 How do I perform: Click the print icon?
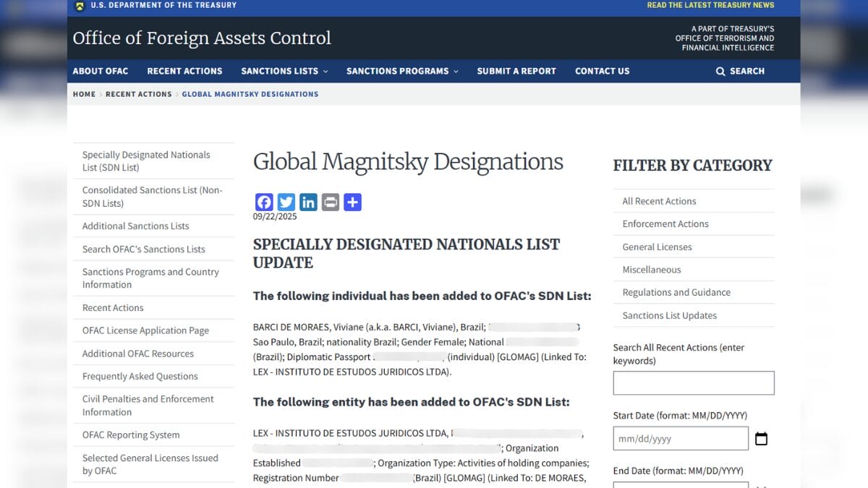pyautogui.click(x=331, y=202)
